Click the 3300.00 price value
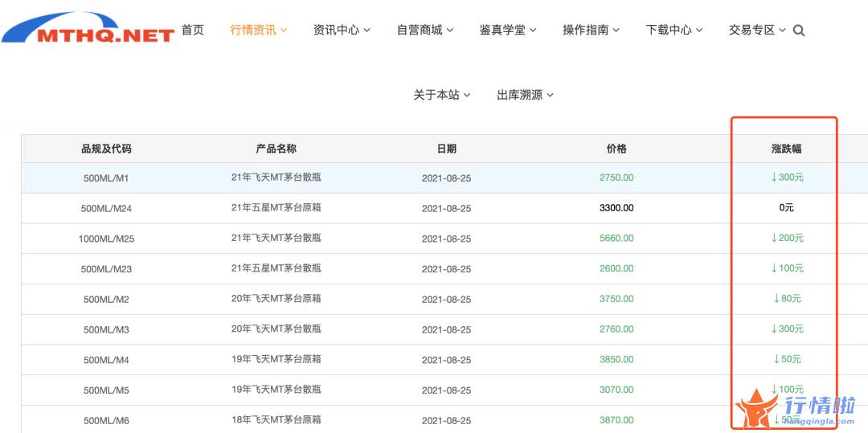This screenshot has height=433, width=868. [616, 209]
